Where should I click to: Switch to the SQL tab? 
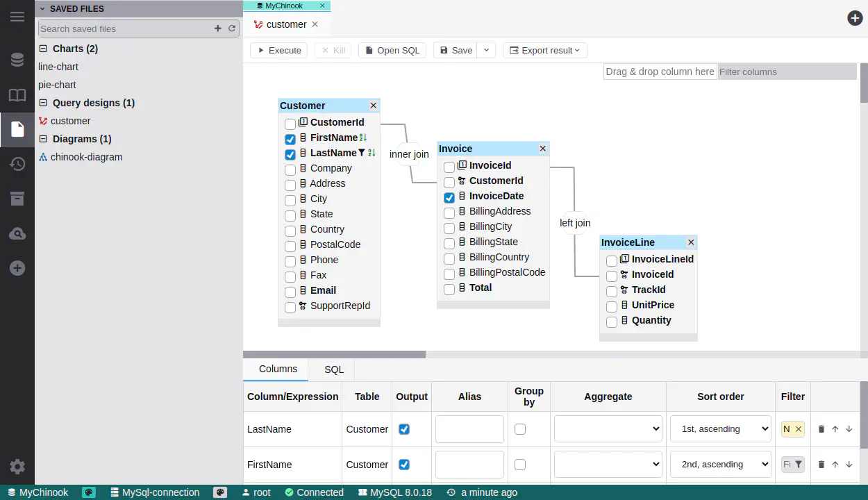click(x=334, y=369)
